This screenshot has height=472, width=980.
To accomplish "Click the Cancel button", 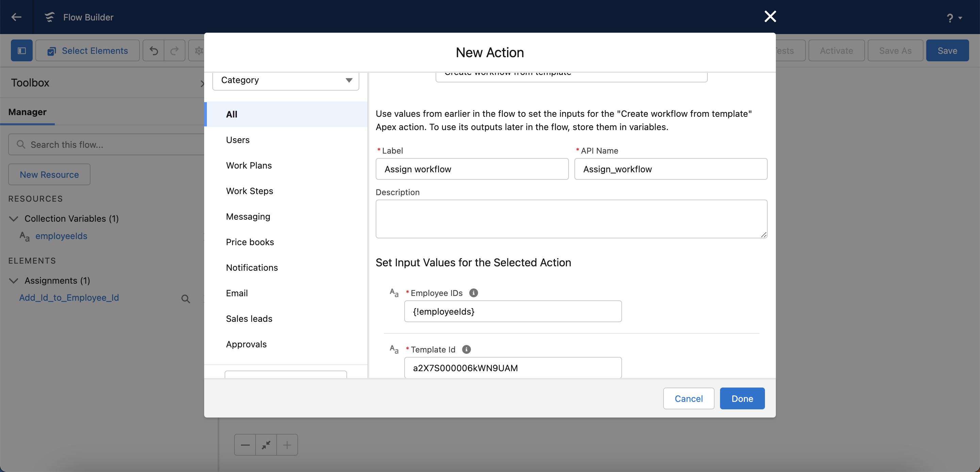I will pyautogui.click(x=689, y=398).
